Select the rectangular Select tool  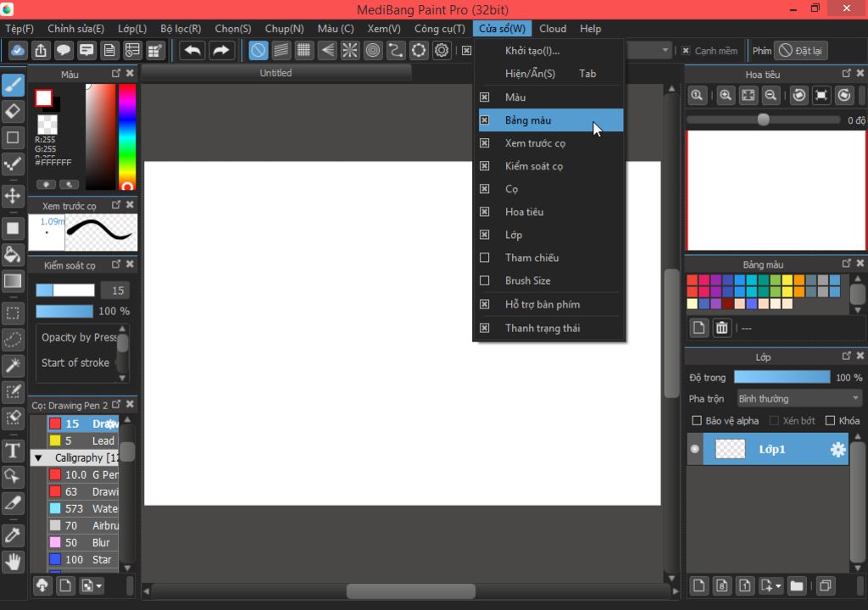13,313
